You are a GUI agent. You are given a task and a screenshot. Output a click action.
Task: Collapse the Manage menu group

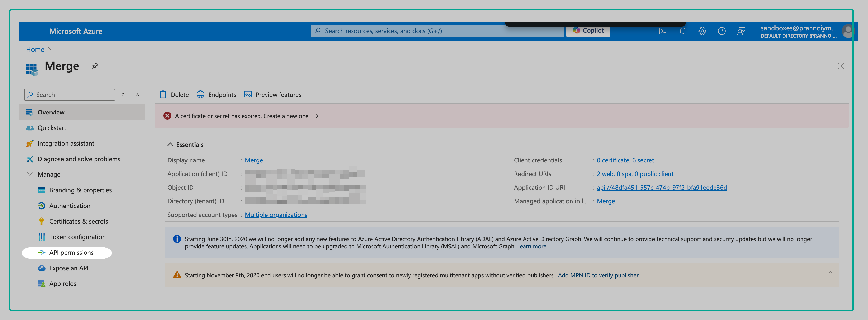(30, 174)
